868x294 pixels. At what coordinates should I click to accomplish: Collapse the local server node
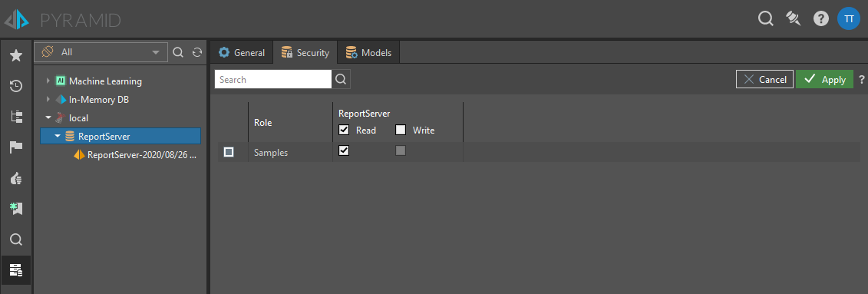click(48, 118)
